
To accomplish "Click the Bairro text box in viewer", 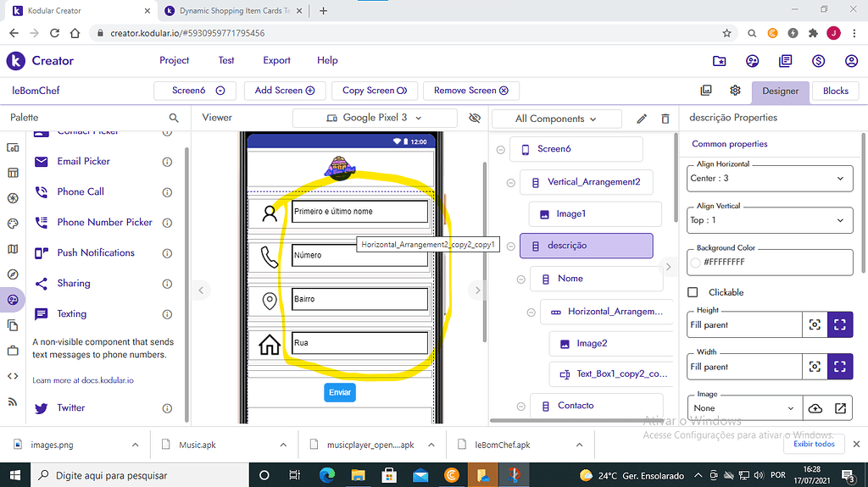I will coord(359,299).
